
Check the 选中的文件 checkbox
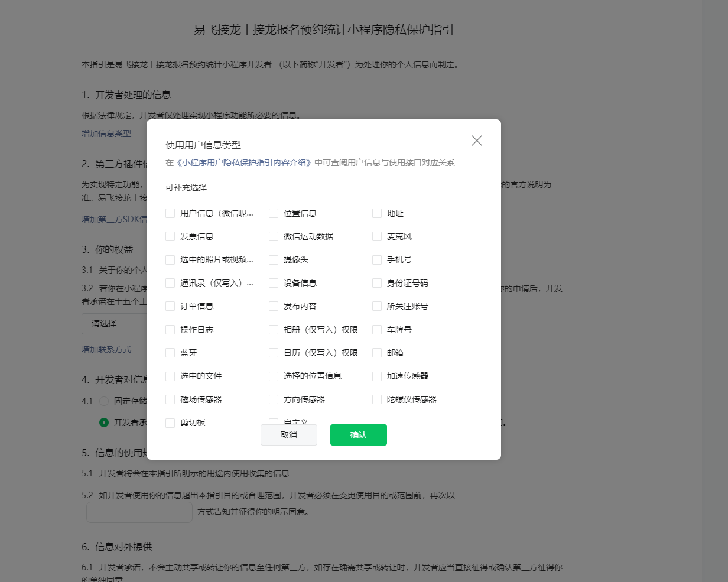(170, 376)
